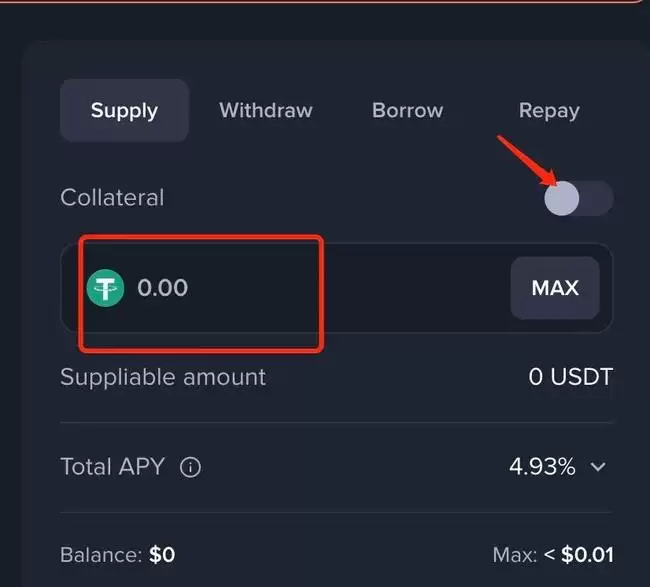Expand the chevron next to 4.93%
The height and width of the screenshot is (587, 650).
tap(598, 467)
